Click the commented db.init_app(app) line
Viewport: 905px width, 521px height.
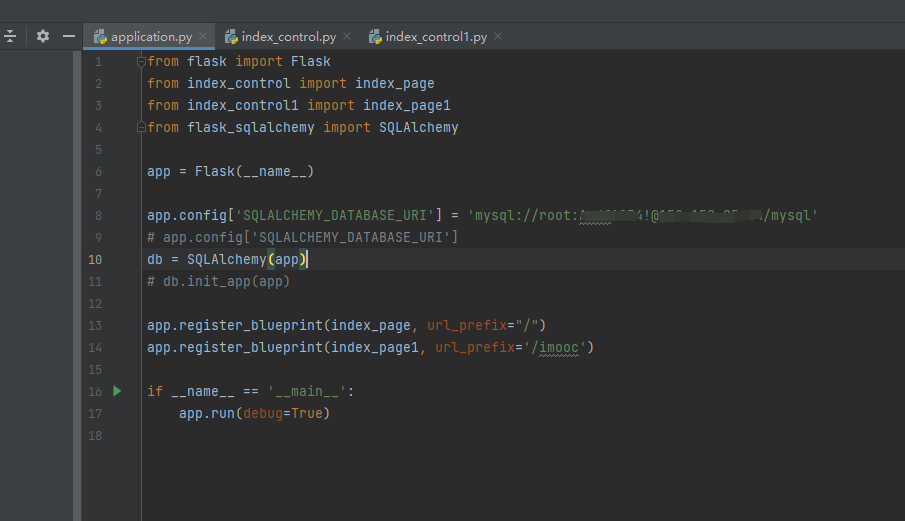click(x=219, y=281)
